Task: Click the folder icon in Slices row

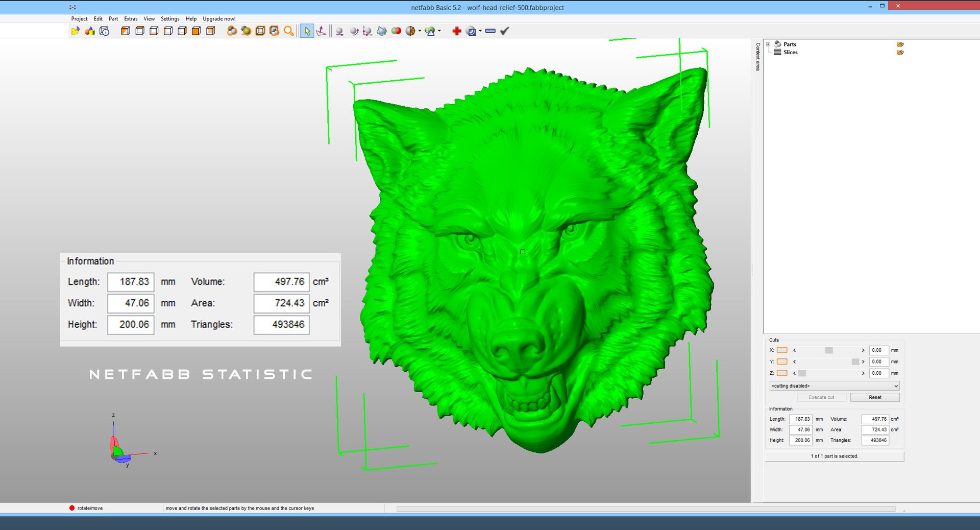Action: pos(900,52)
